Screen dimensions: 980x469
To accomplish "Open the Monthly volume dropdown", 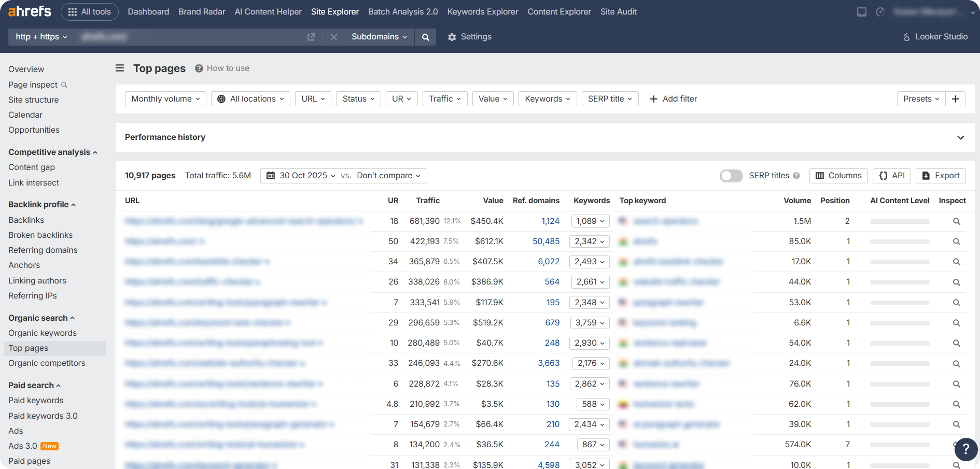I will [x=165, y=98].
